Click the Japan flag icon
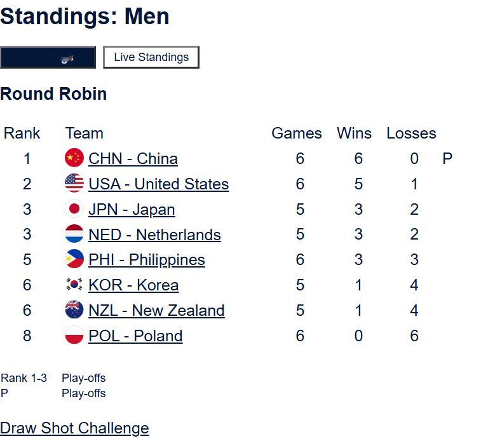Viewport: 488px width, 448px height. (x=74, y=209)
